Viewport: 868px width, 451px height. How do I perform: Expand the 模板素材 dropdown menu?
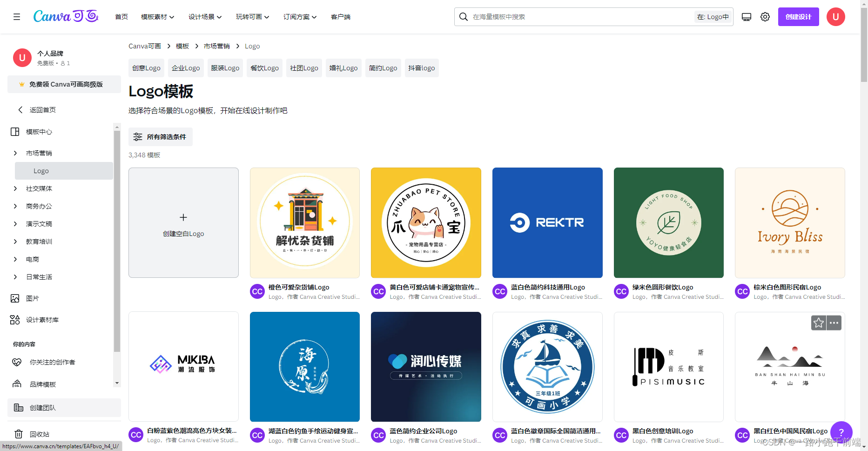157,16
